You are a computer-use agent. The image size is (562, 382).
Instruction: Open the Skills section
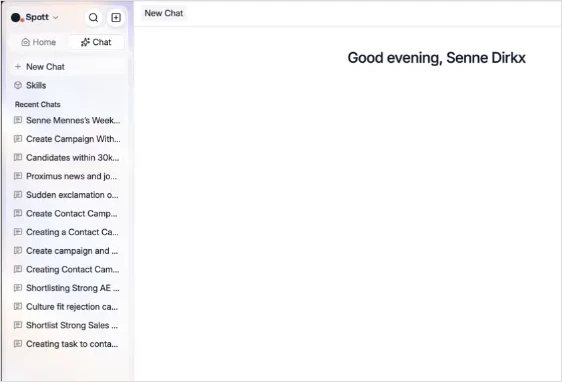[x=69, y=85]
